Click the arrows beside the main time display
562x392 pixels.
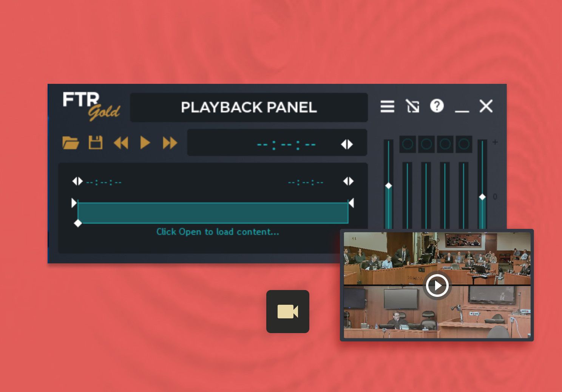(347, 144)
